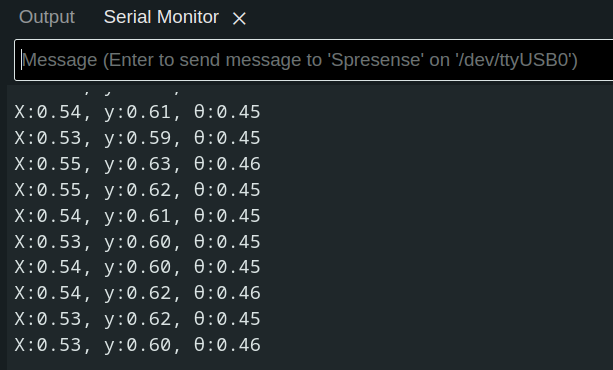
Task: Click X:0.55 on the y:0.62 line
Action: point(48,190)
